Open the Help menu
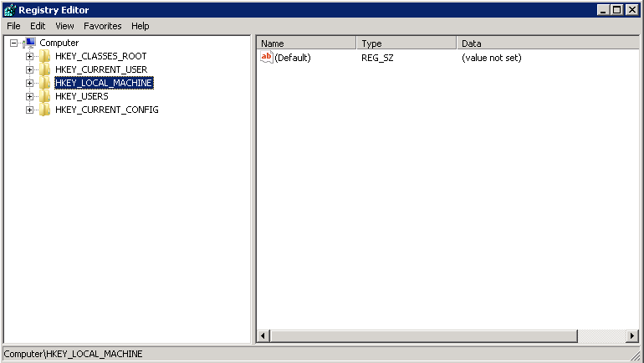This screenshot has height=363, width=644. 140,26
